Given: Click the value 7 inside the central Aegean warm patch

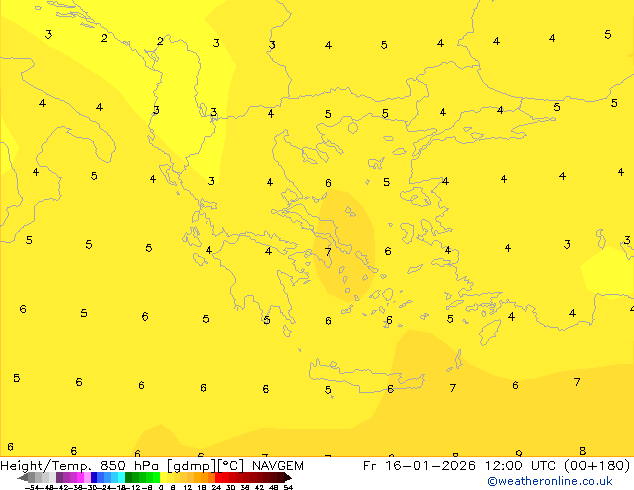Looking at the screenshot, I should point(328,252).
